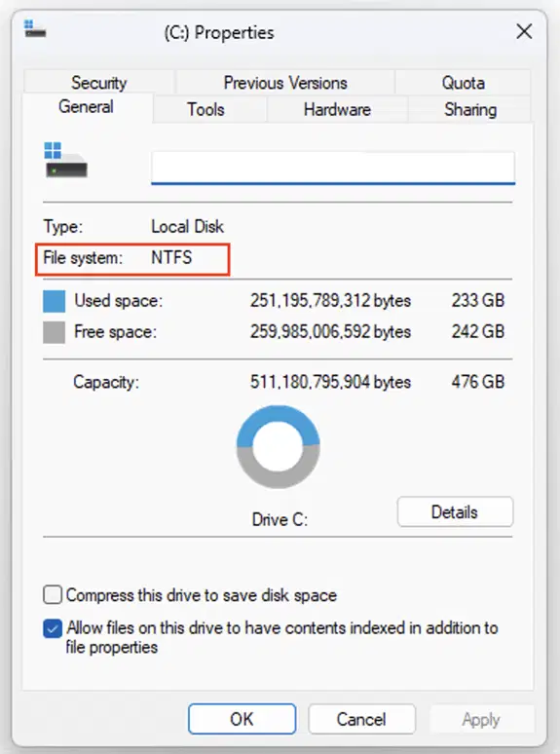Click the Drive C: label
Screen dimensions: 560x754
pyautogui.click(x=280, y=519)
